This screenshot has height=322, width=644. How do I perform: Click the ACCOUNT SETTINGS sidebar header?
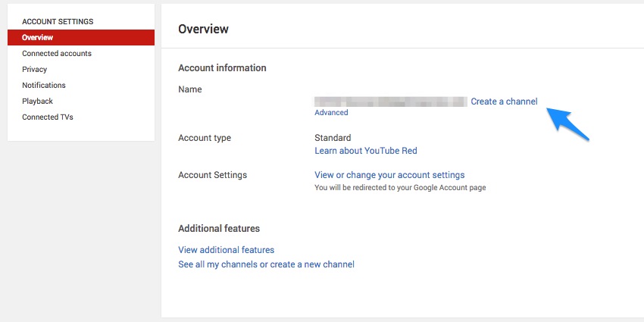(58, 21)
